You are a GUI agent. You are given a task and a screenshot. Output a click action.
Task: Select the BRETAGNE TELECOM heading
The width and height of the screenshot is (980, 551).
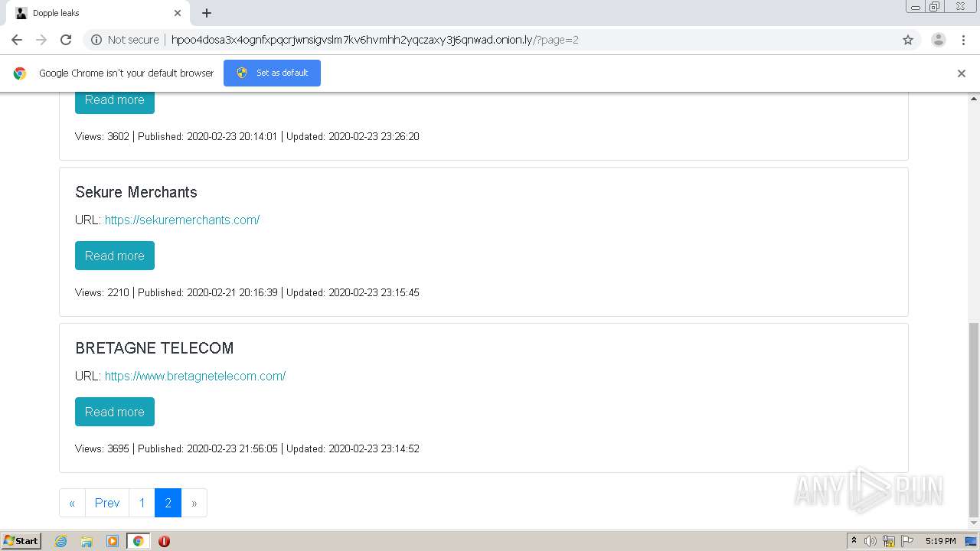coord(155,348)
